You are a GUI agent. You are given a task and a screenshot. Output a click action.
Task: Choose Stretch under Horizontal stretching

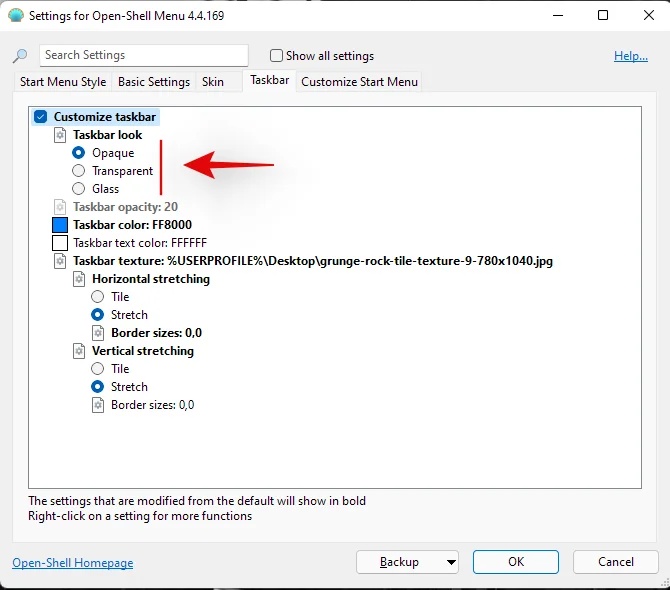point(97,315)
